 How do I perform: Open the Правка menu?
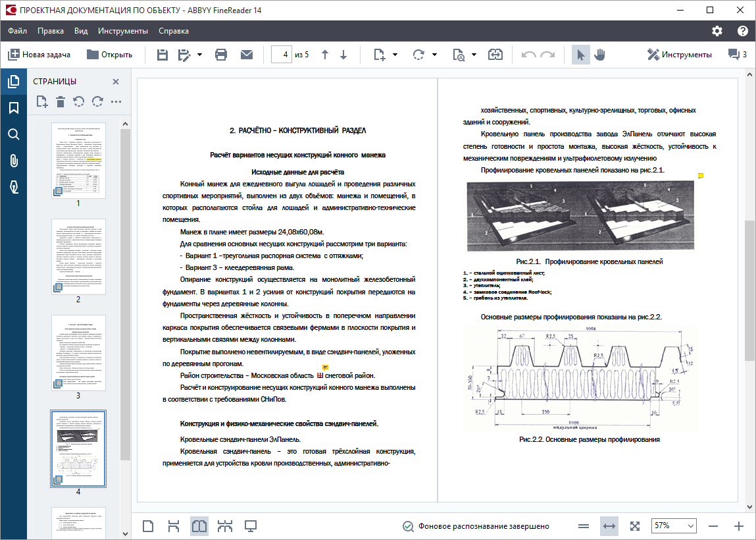click(51, 31)
